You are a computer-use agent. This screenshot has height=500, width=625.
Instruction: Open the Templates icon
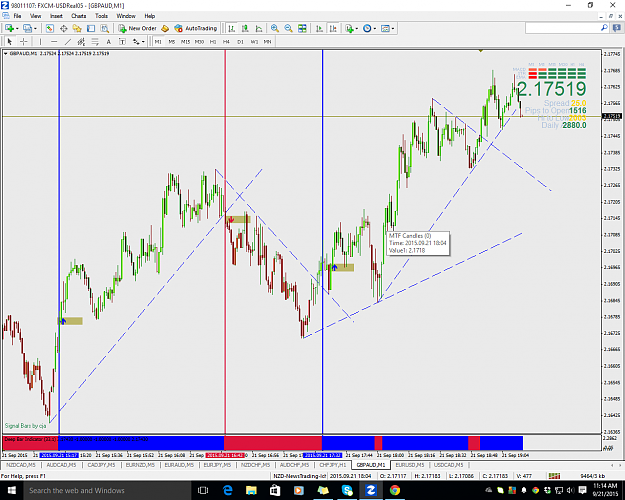(x=385, y=28)
